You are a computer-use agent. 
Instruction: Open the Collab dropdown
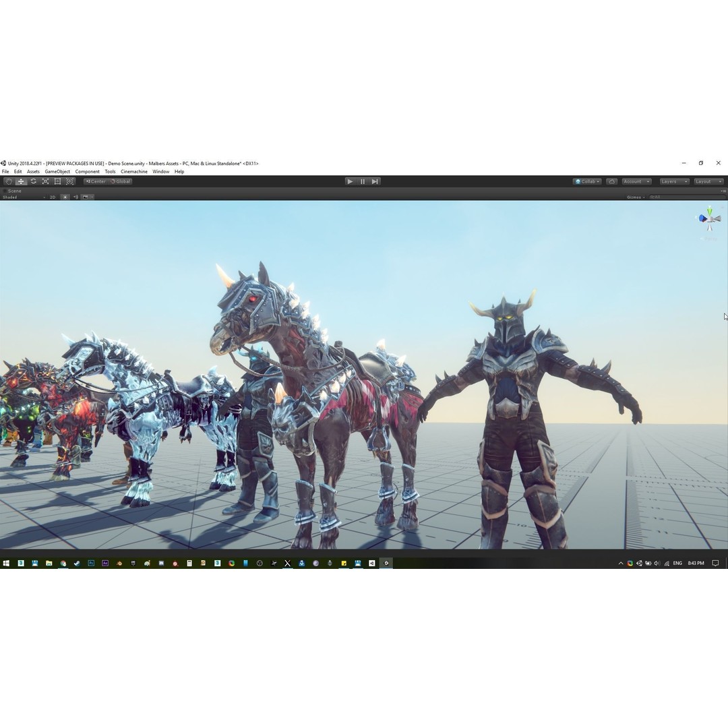point(587,181)
